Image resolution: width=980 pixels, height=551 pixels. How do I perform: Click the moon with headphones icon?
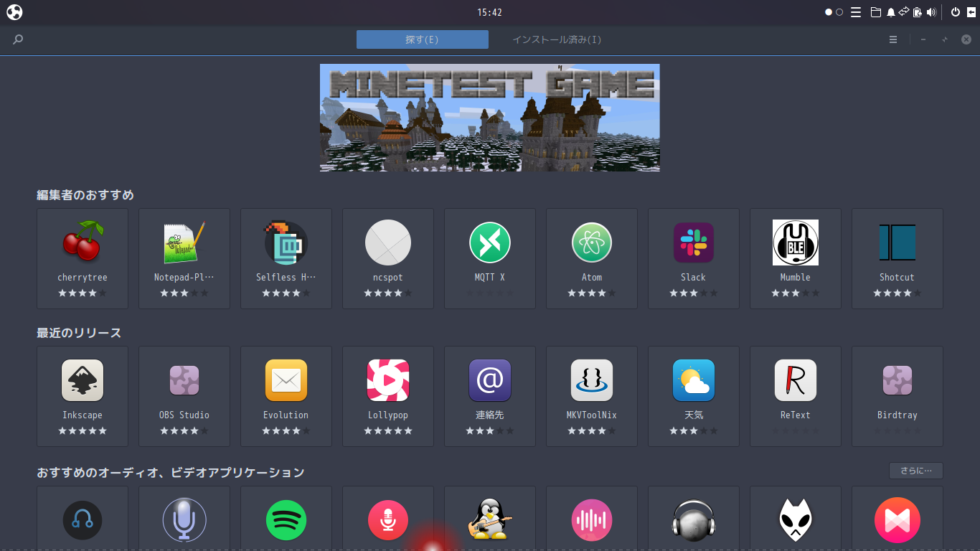point(694,519)
